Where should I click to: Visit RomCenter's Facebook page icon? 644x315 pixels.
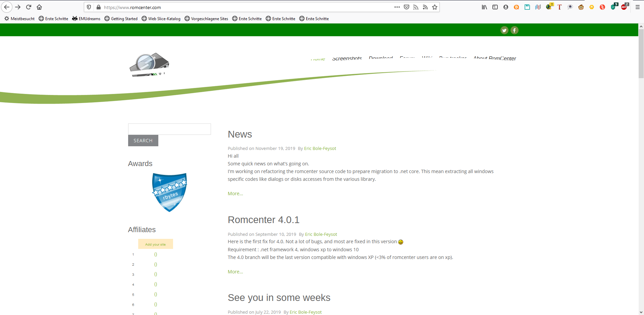[515, 30]
